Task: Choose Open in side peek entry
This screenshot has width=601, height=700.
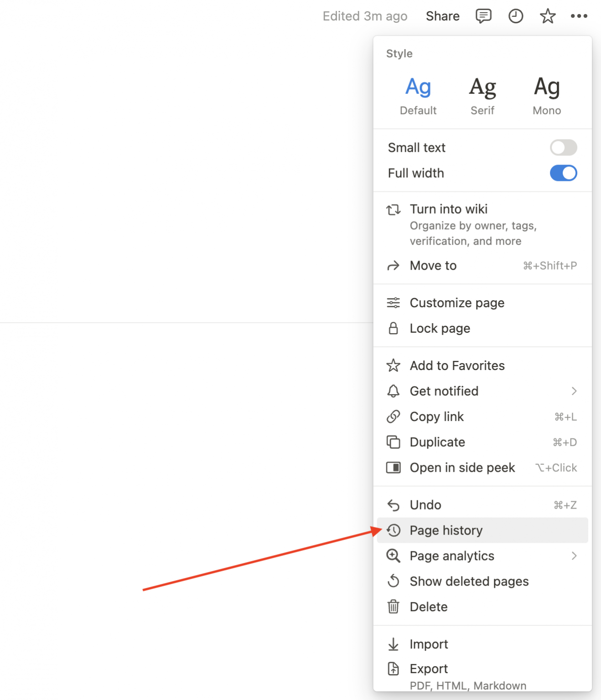Action: pos(482,468)
